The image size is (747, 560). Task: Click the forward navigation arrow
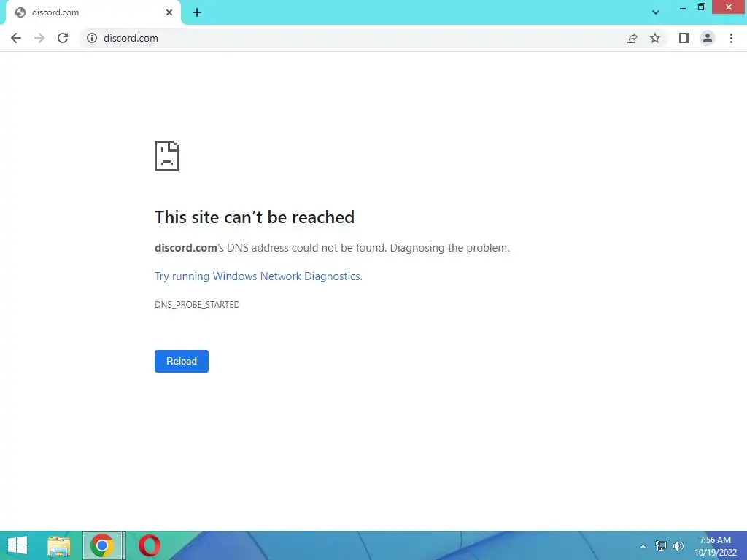point(39,38)
